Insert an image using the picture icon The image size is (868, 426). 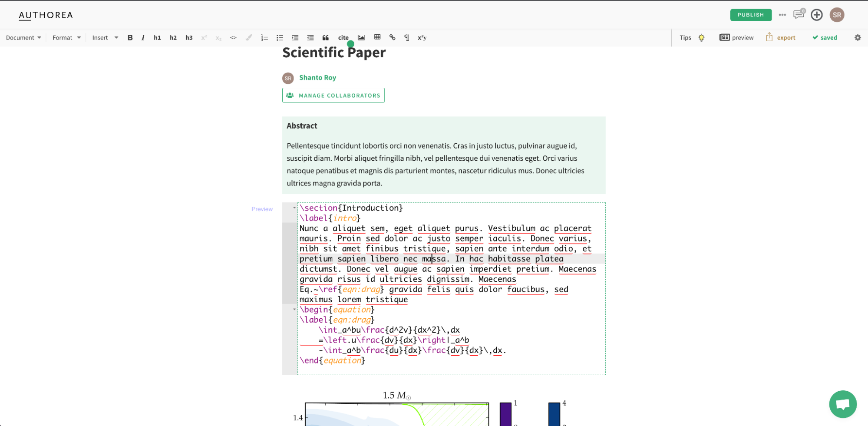pyautogui.click(x=361, y=38)
